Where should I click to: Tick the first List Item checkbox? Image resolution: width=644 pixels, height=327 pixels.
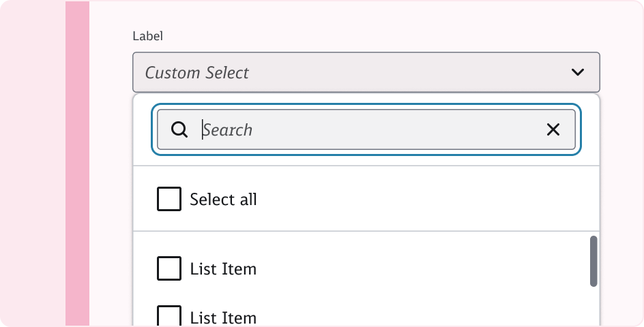click(169, 268)
